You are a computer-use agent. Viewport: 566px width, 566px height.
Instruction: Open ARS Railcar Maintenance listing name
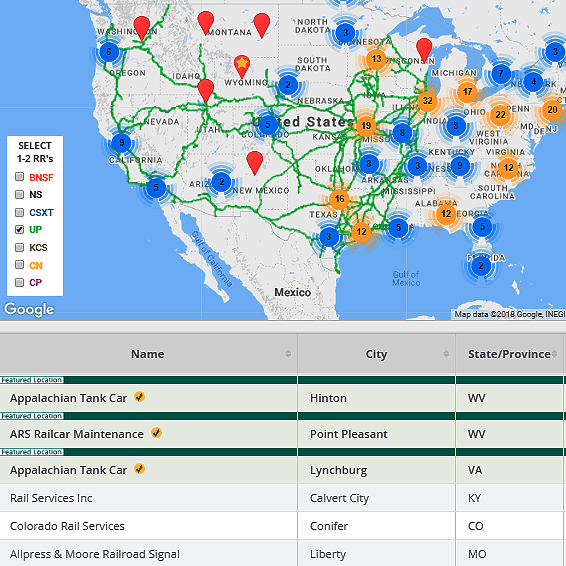tap(77, 434)
